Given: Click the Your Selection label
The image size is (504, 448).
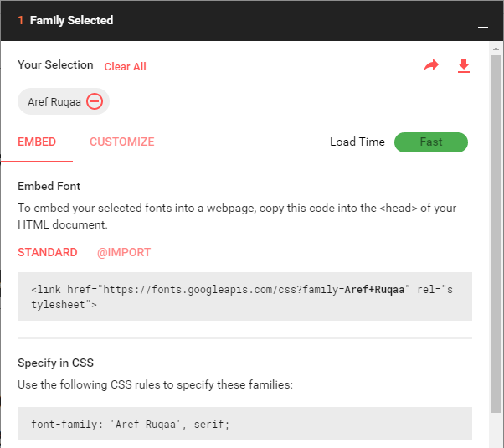Looking at the screenshot, I should tap(55, 65).
